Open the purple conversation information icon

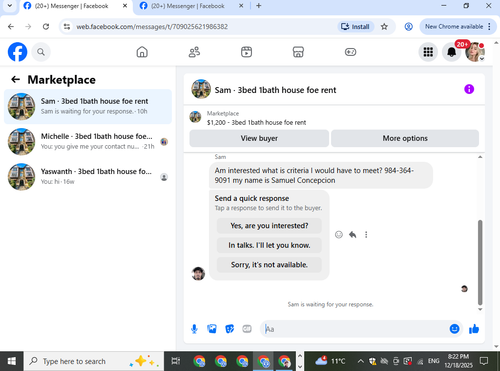tap(469, 89)
